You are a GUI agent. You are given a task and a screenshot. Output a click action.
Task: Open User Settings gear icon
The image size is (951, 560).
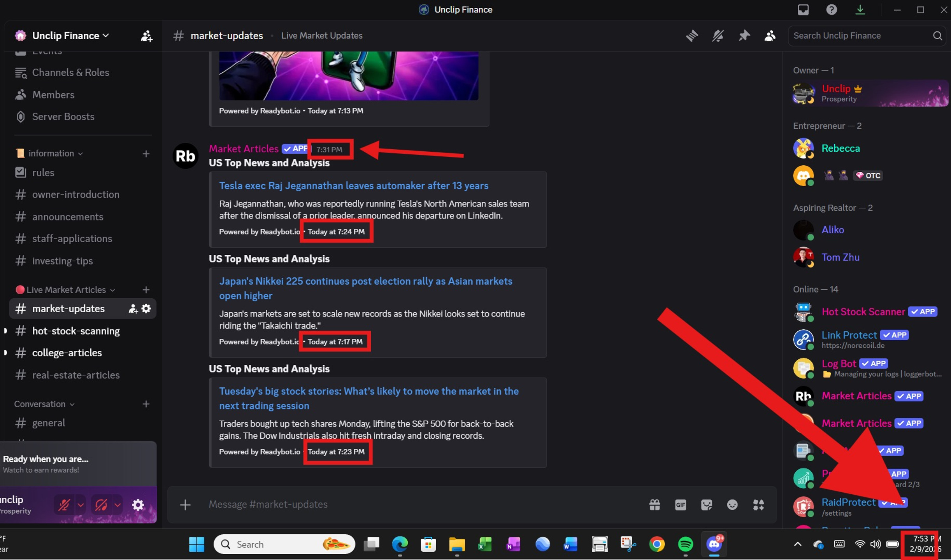pos(138,505)
